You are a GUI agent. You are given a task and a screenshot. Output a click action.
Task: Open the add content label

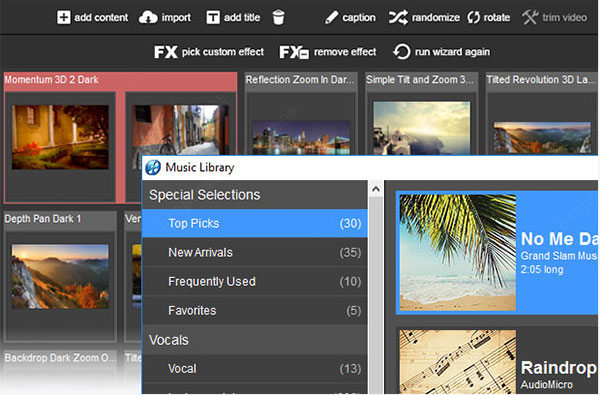101,18
